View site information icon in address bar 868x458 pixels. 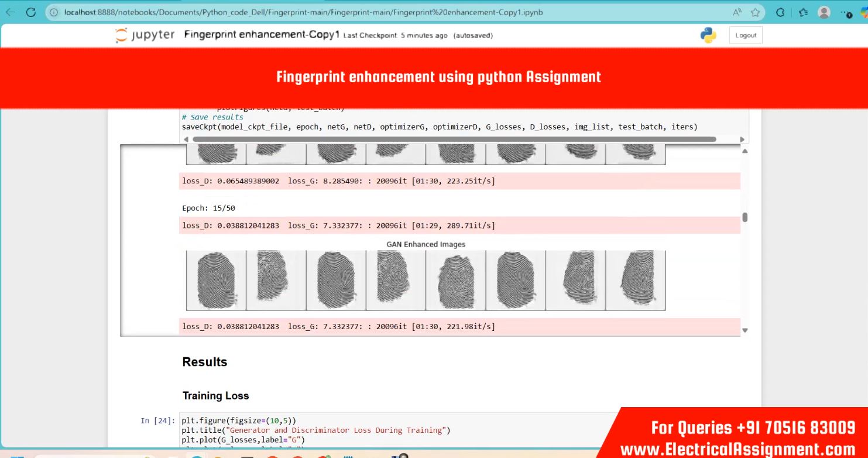point(54,12)
